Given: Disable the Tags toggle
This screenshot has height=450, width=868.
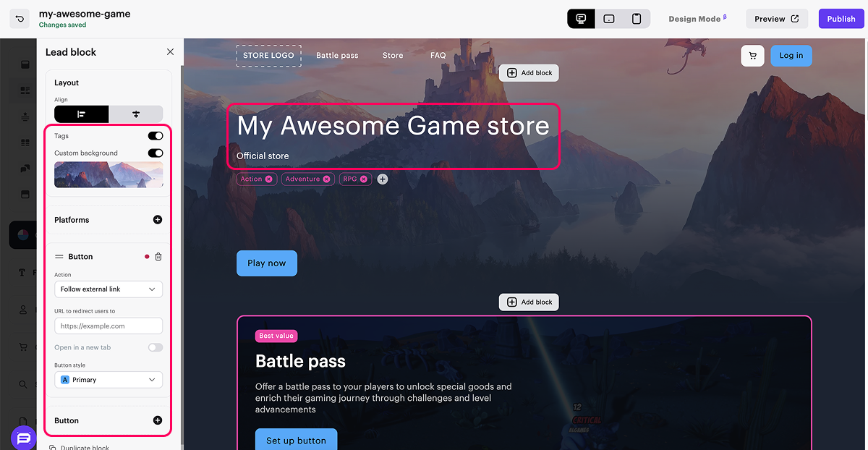Looking at the screenshot, I should tap(156, 136).
